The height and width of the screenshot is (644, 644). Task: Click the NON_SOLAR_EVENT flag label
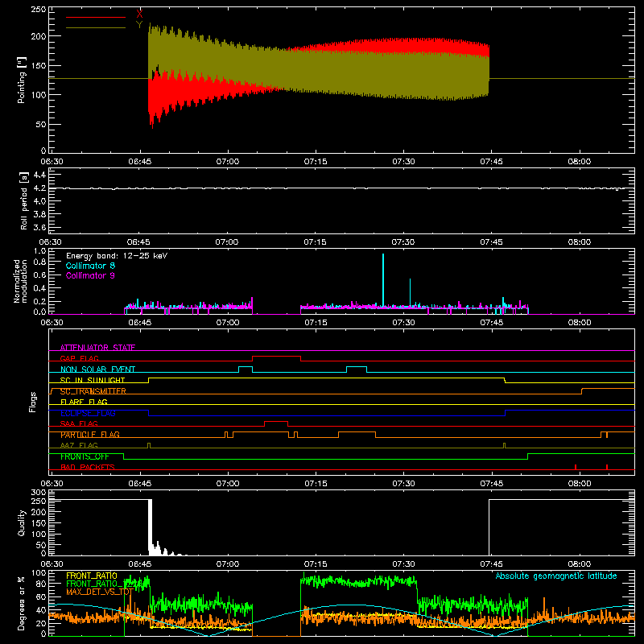tap(97, 369)
